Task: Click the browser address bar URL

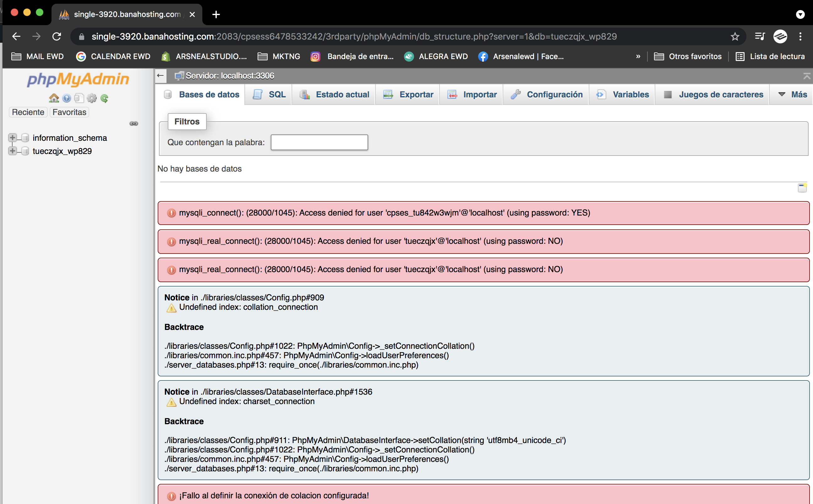Action: click(354, 36)
